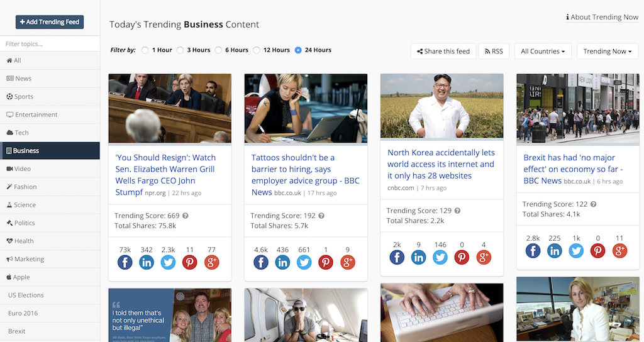Click Twitter icon on Brexit economy article

point(576,250)
